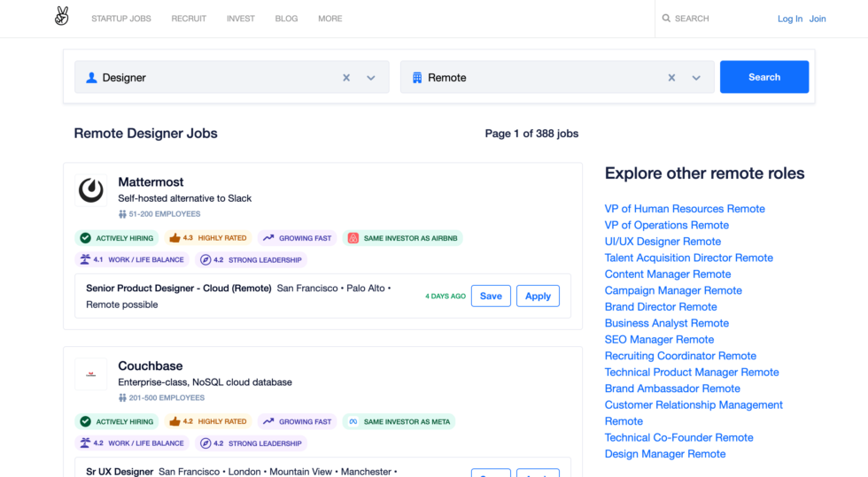Viewport: 868px width, 477px height.
Task: Clear the Designer role field
Action: pos(346,78)
